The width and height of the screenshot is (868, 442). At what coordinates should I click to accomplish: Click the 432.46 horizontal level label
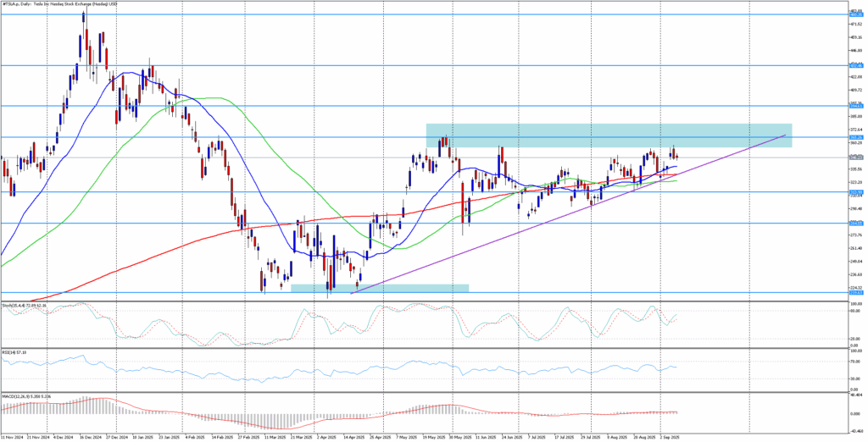(856, 65)
